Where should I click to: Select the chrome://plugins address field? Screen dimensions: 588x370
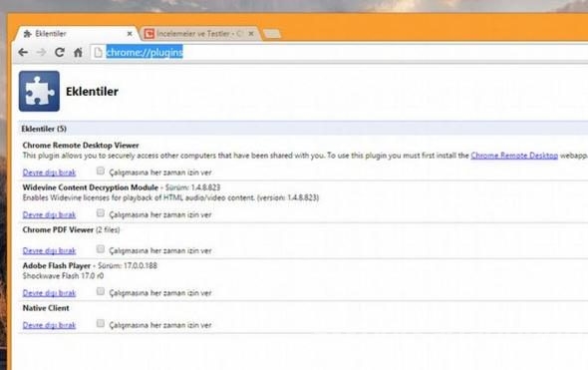(338, 52)
